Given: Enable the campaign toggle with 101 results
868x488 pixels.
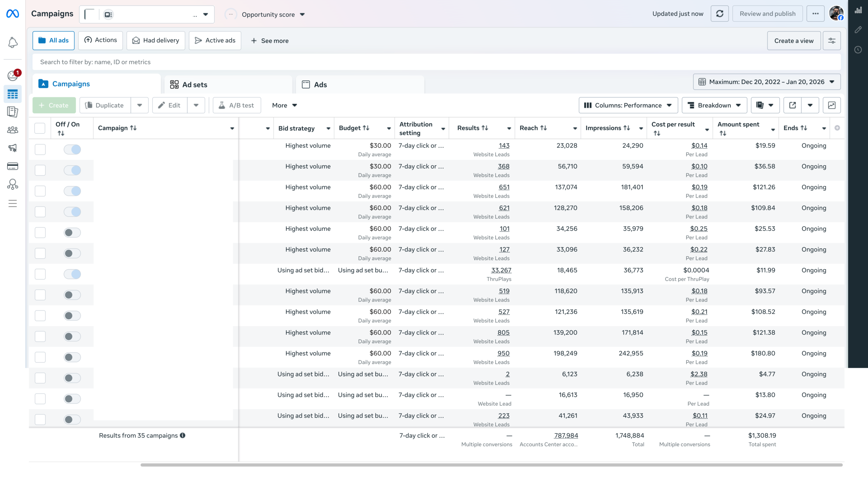Looking at the screenshot, I should pyautogui.click(x=72, y=232).
